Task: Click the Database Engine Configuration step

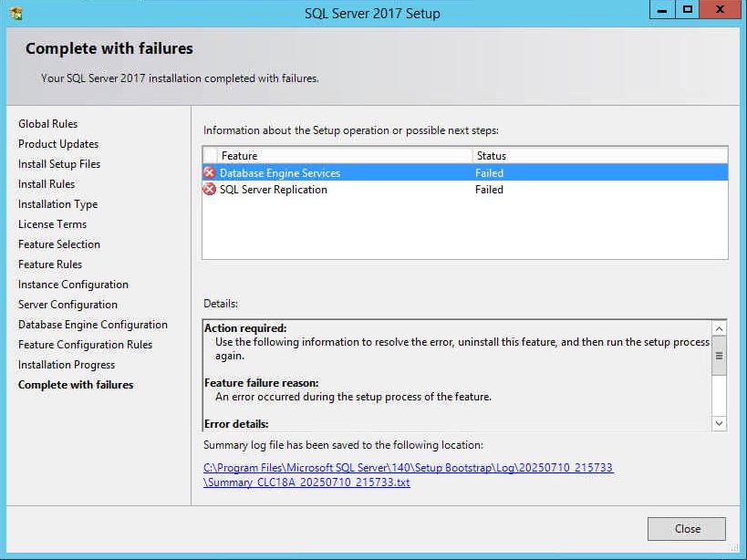Action: coord(93,325)
